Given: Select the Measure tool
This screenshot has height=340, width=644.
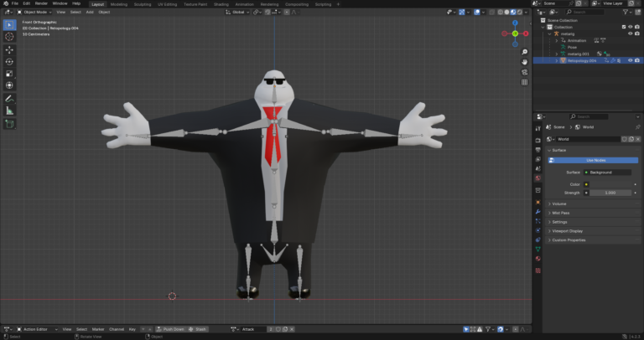Looking at the screenshot, I should coord(9,111).
